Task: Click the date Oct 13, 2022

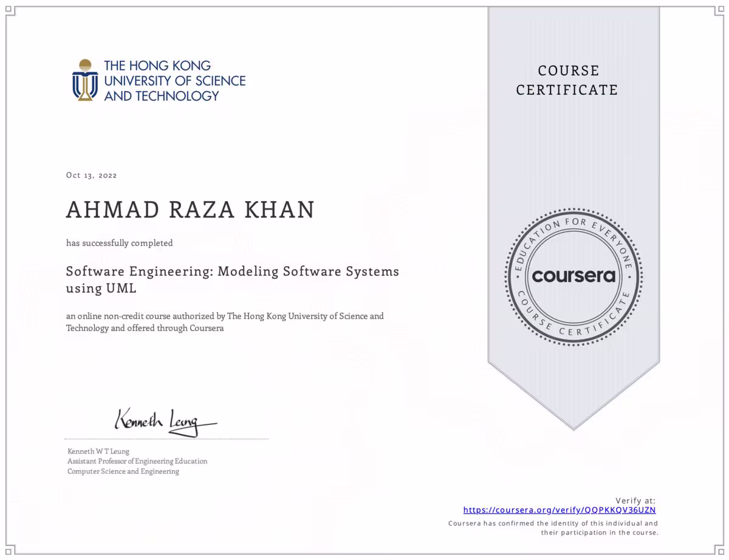Action: coord(91,175)
